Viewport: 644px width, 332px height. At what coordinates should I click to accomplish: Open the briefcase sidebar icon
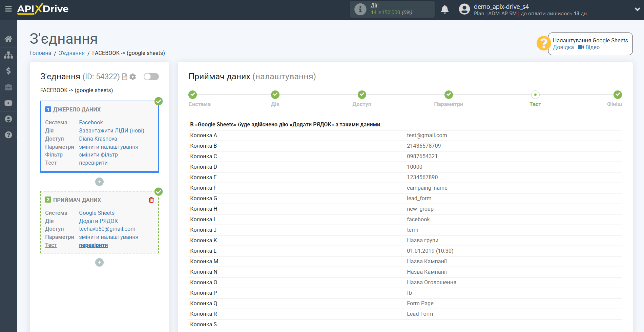coord(8,87)
